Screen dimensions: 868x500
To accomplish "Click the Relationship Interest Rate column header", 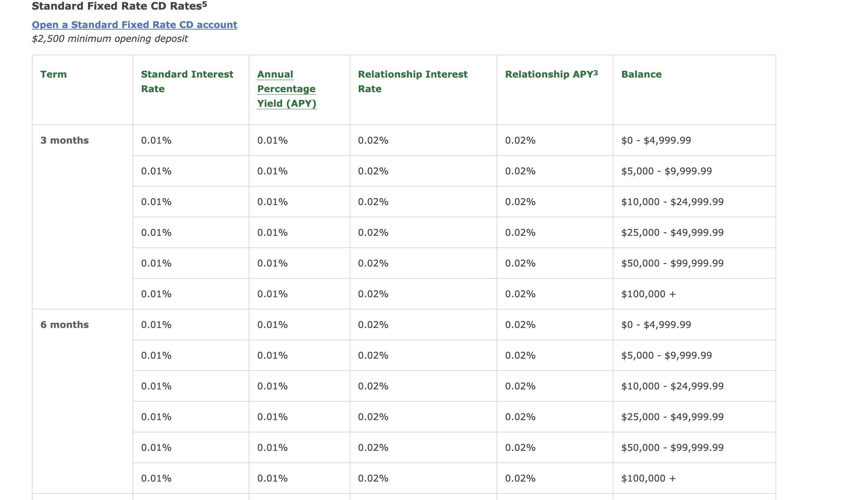I will coord(413,81).
